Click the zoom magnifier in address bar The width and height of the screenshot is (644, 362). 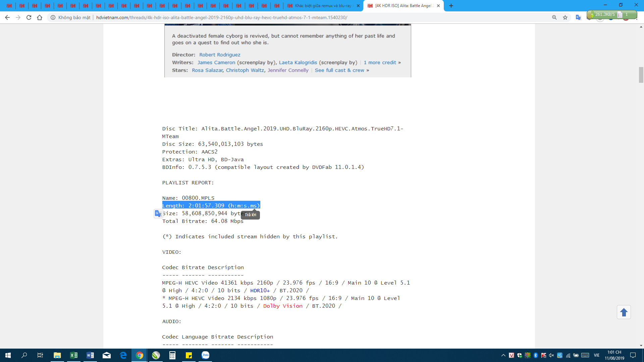coord(554,17)
